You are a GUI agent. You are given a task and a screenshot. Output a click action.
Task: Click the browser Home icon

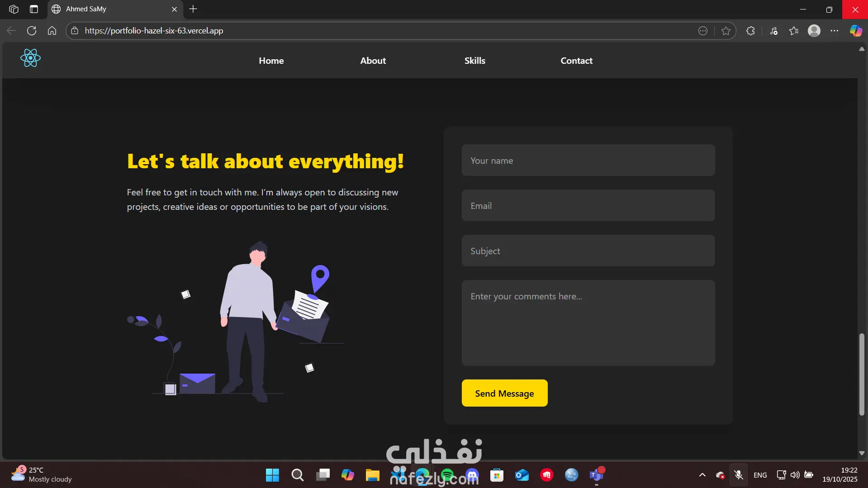coord(52,31)
